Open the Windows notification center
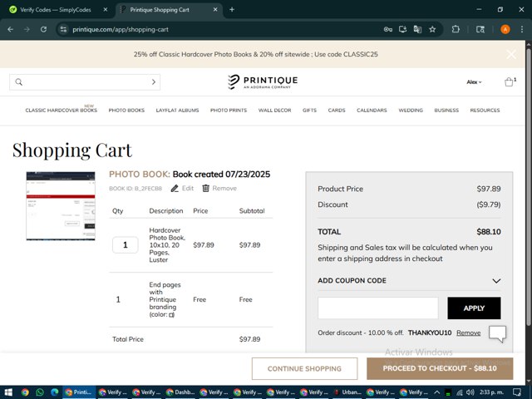 pyautogui.click(x=517, y=392)
